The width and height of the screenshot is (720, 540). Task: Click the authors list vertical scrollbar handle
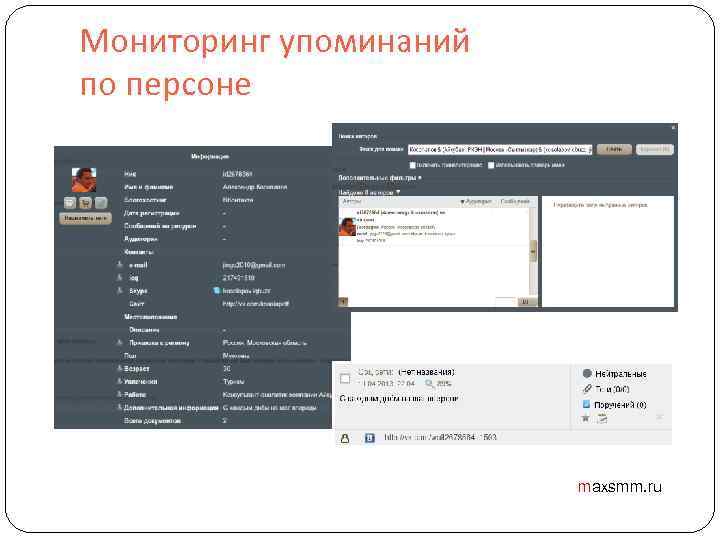(x=533, y=251)
